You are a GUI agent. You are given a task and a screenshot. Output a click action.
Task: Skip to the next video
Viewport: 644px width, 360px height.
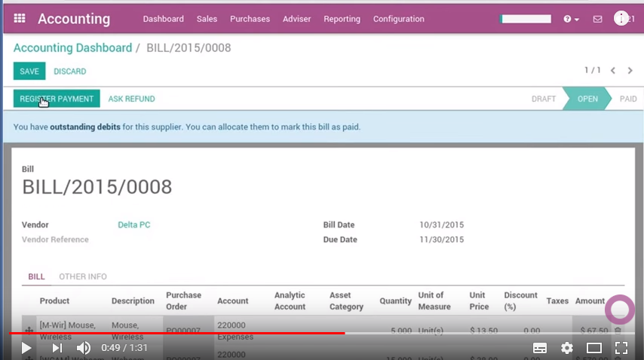pos(57,348)
